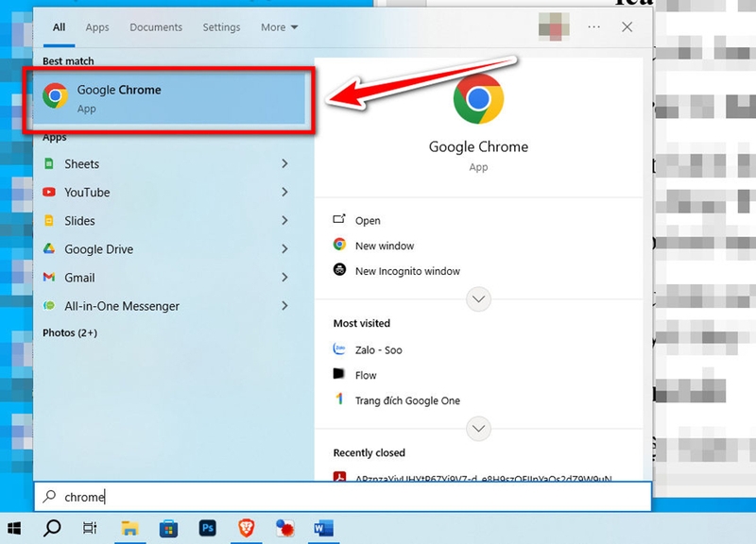Click the Open action label
This screenshot has height=544, width=756.
[368, 221]
